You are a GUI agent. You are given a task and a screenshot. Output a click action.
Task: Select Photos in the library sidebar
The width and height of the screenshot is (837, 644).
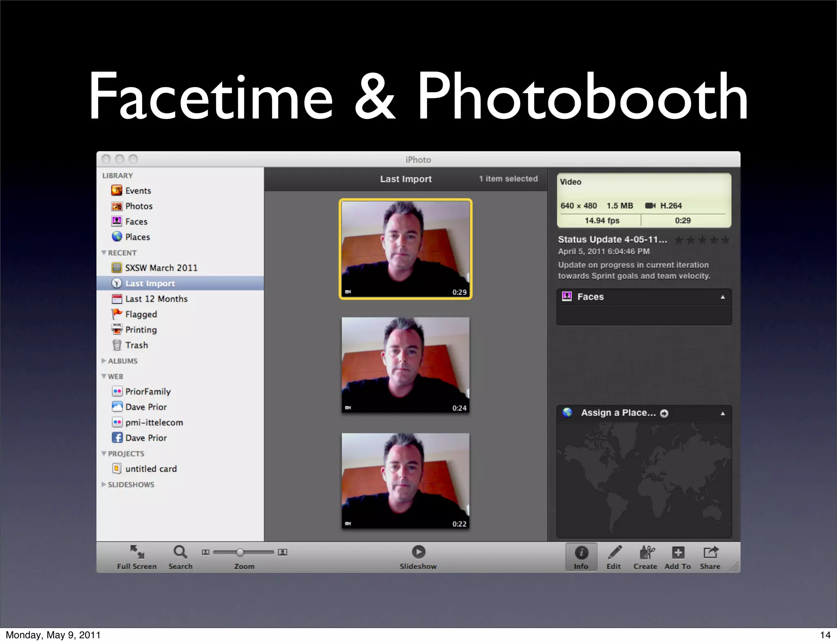click(x=132, y=206)
